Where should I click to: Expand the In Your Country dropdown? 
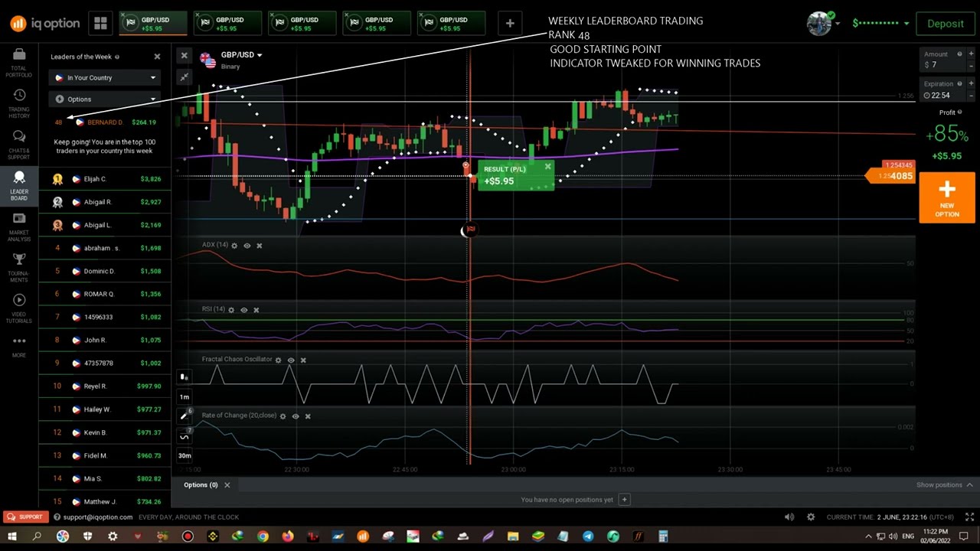[x=105, y=78]
